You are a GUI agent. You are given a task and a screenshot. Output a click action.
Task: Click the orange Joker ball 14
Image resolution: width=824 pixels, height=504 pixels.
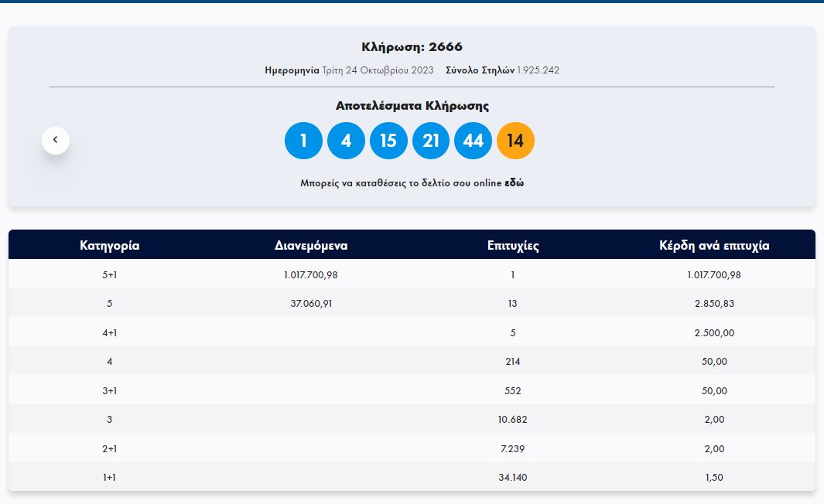pos(515,141)
